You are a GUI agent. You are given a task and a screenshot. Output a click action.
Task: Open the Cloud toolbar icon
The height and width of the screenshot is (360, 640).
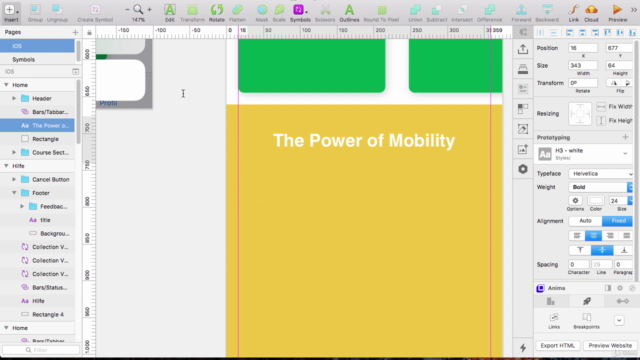pos(591,13)
